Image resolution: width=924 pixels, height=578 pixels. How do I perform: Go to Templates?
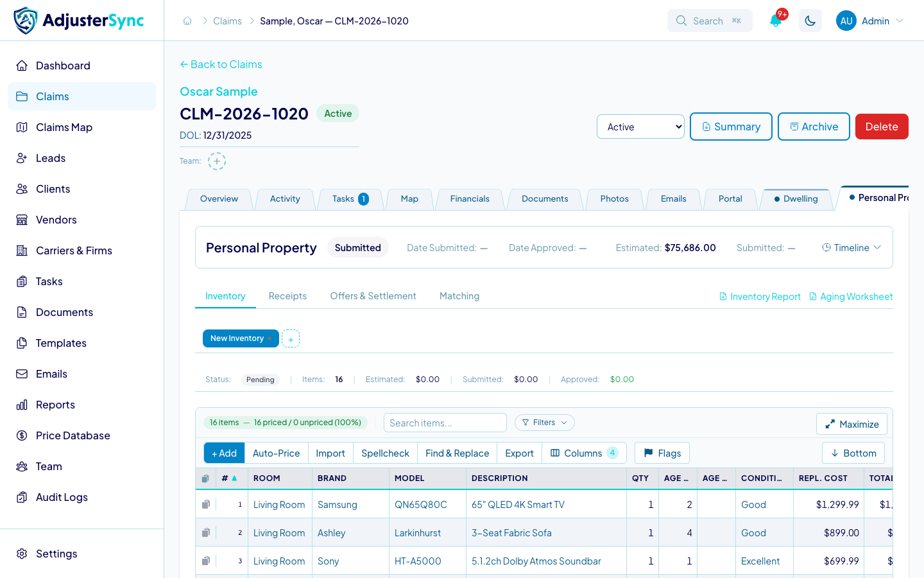82,343
